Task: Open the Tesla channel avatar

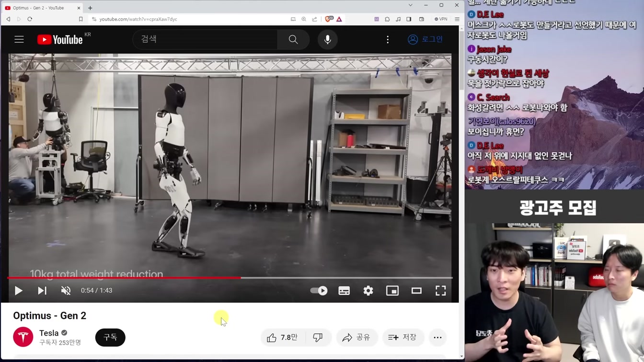Action: pos(23,337)
